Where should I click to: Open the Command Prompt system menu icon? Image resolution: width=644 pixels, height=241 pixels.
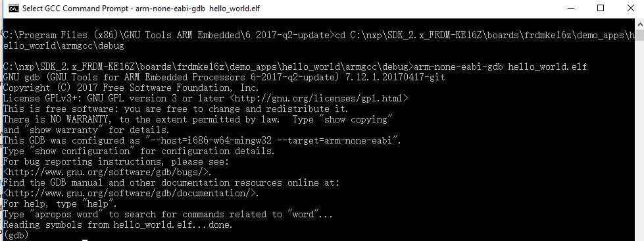(13, 8)
